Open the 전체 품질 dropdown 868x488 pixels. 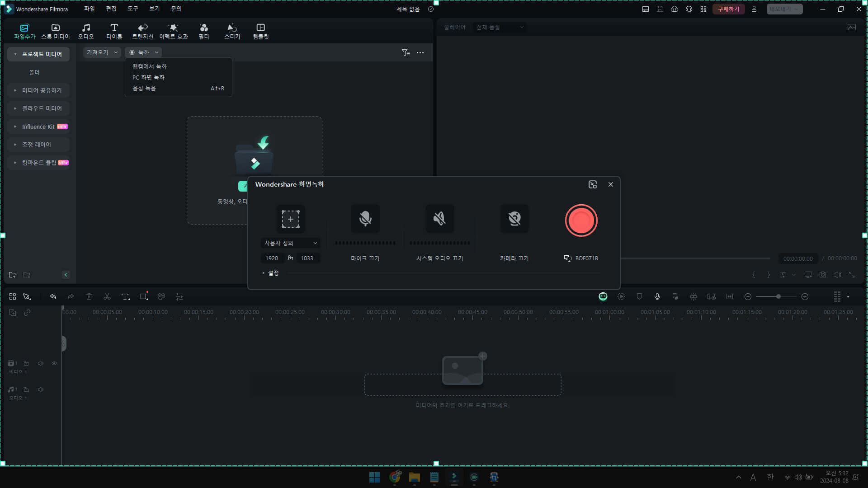pyautogui.click(x=500, y=27)
